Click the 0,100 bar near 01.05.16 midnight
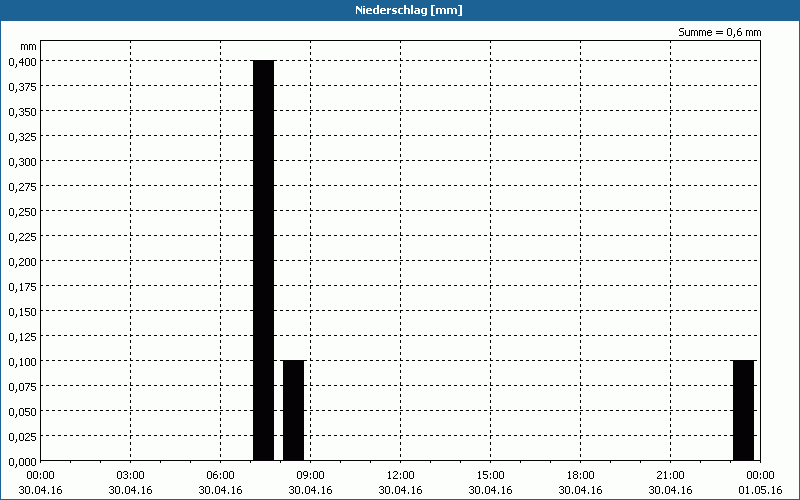Screen dimensions: 800x500 [743, 410]
